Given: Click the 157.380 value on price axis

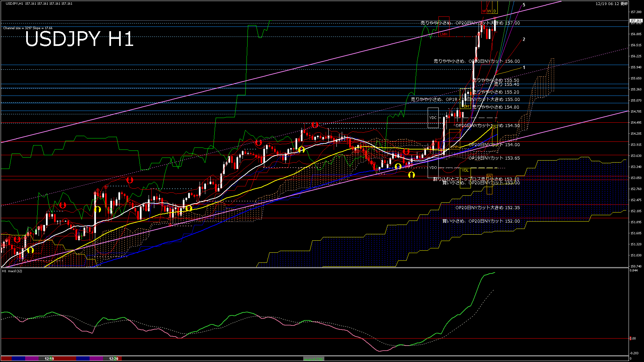Looking at the screenshot, I should pos(636,12).
